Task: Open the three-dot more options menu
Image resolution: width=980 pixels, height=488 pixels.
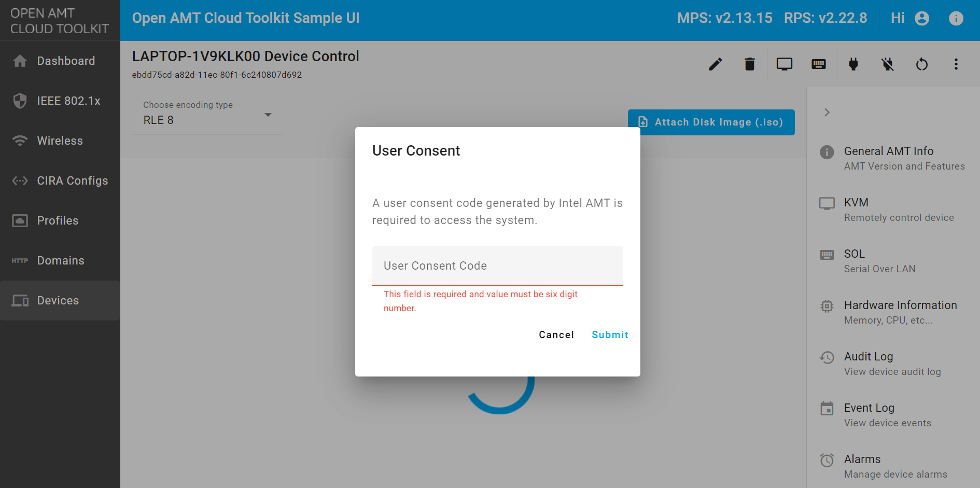Action: click(956, 64)
